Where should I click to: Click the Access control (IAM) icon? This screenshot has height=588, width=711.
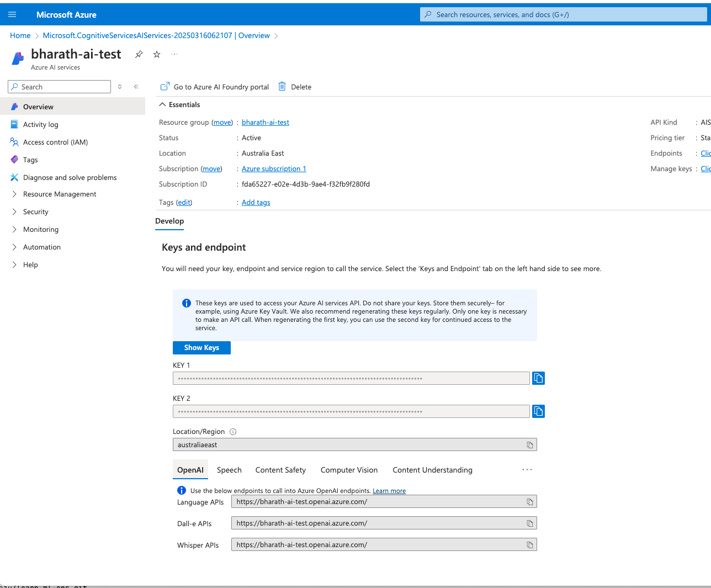pos(14,142)
